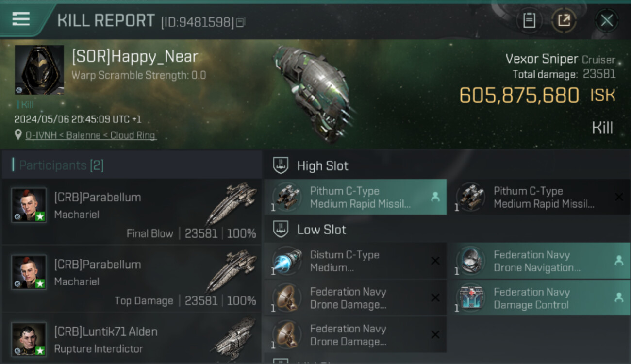Open Parabellum's Top Damage participant entry
The width and height of the screenshot is (631, 364).
[132, 279]
